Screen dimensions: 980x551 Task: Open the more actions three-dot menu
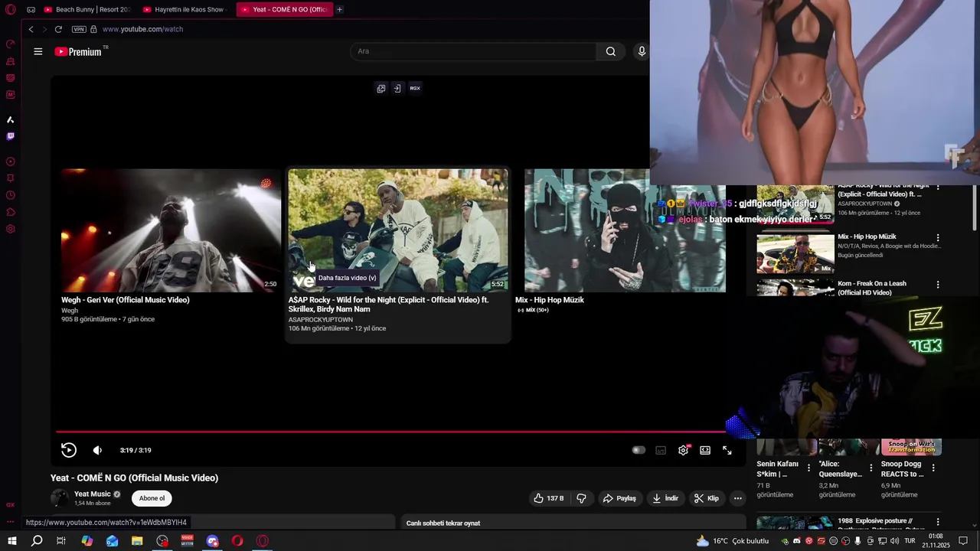[x=737, y=498]
